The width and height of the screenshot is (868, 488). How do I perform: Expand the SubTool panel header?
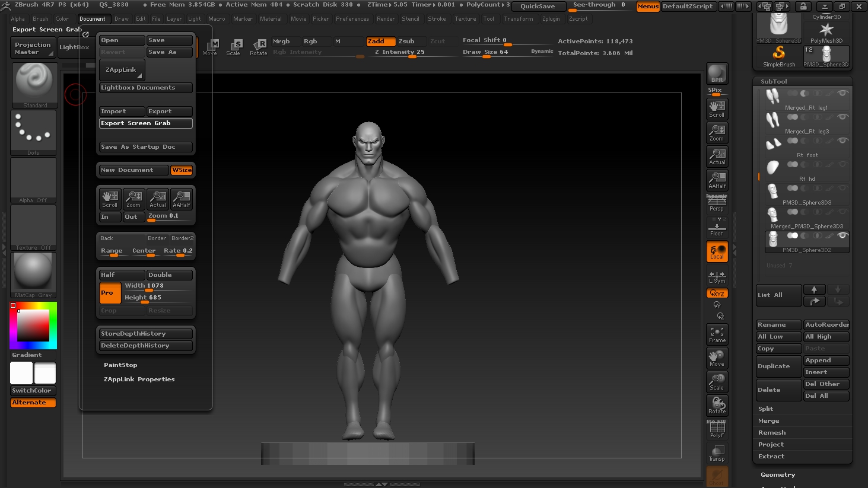coord(774,81)
